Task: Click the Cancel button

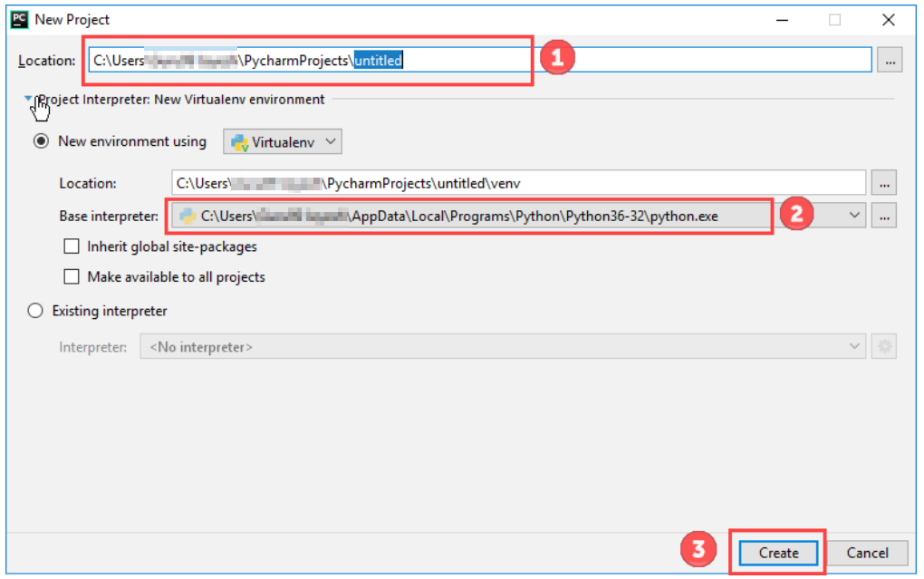Action: 867,553
